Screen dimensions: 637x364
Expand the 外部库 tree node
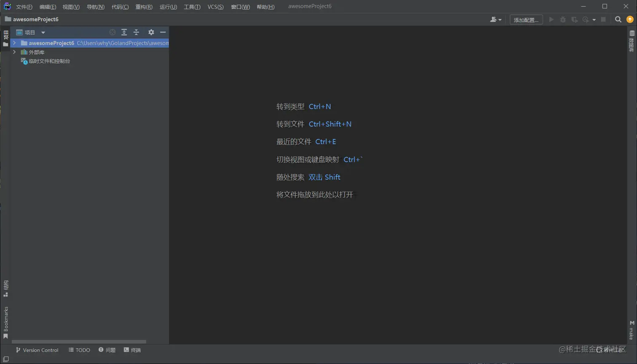point(14,52)
